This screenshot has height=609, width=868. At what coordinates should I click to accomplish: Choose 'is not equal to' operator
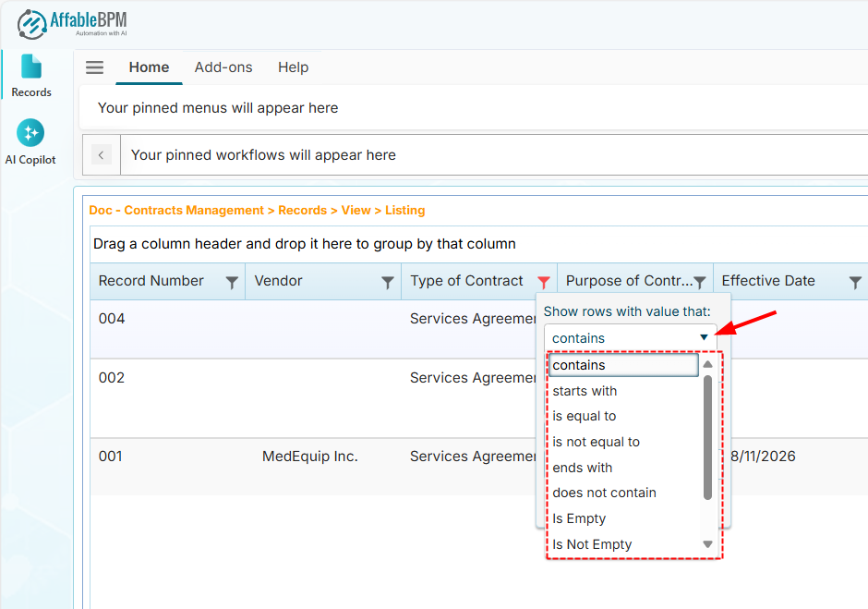point(596,442)
